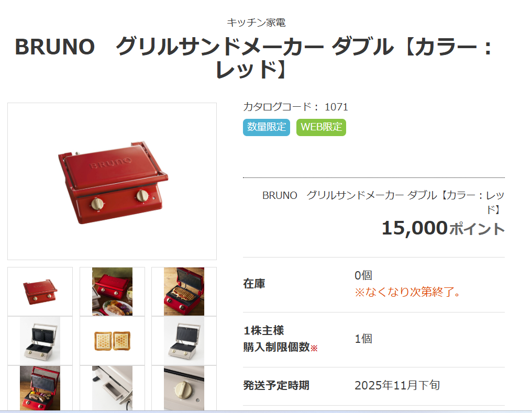
Task: Click the 数量限定 blue badge
Action: [267, 127]
